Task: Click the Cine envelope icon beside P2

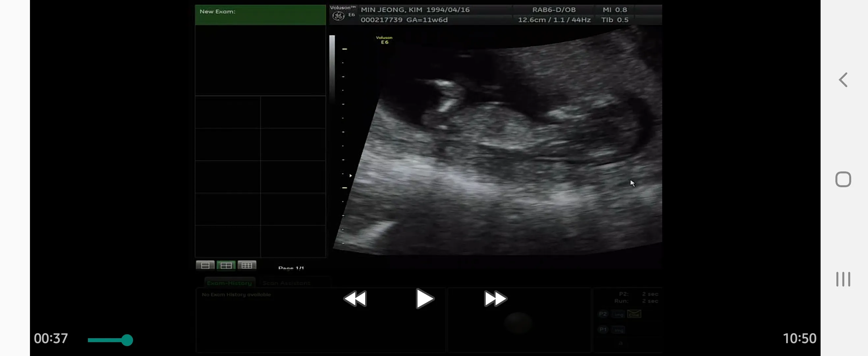Action: (634, 314)
